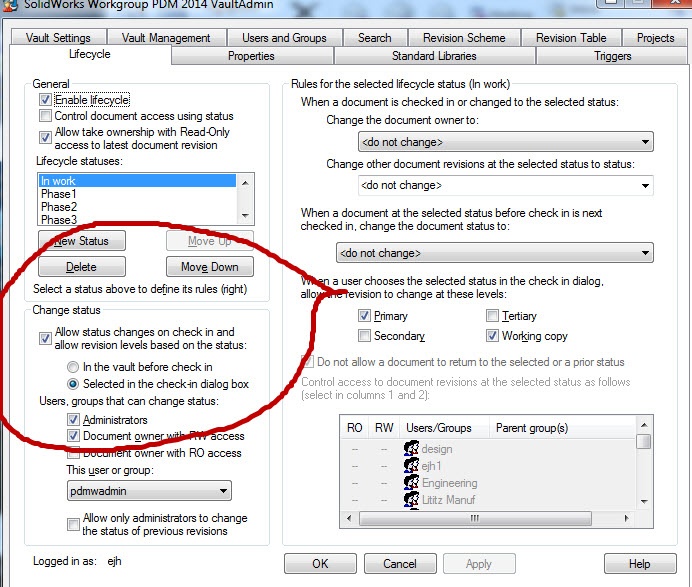Click the RO column header
692x587 pixels.
354,428
